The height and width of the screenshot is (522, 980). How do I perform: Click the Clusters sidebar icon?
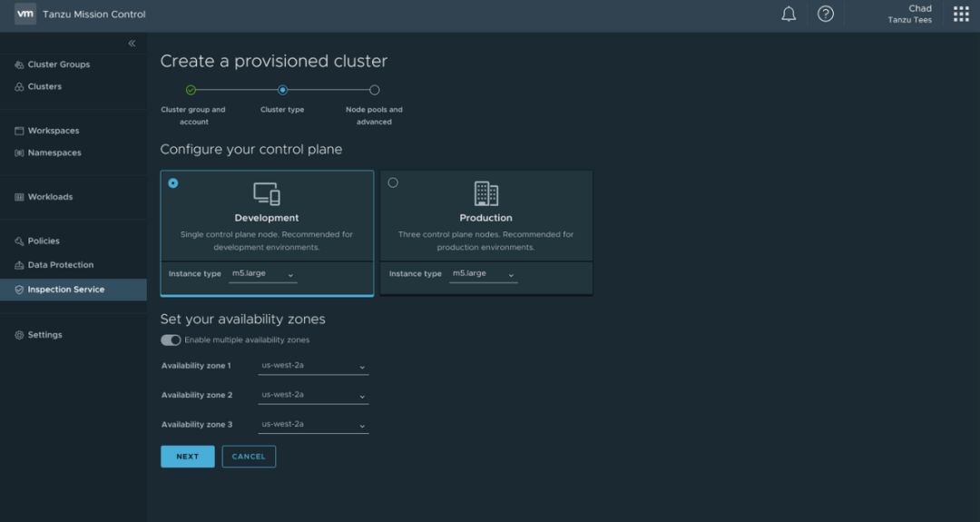(19, 87)
